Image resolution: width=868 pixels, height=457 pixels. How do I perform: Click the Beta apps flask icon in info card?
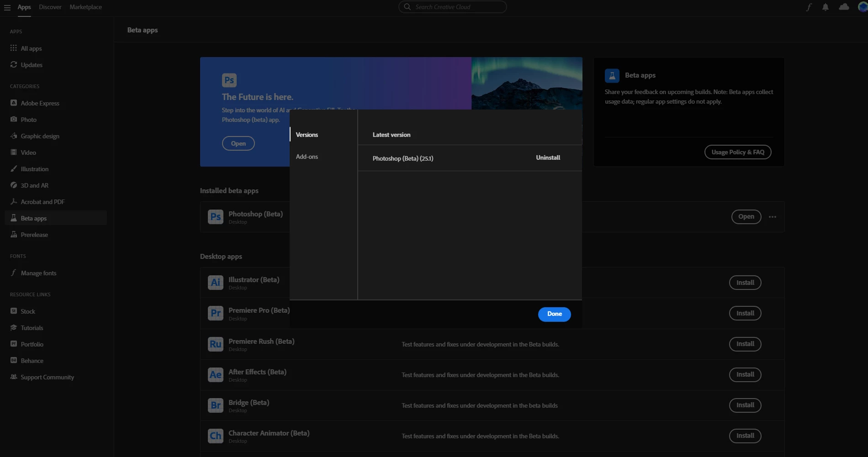612,75
